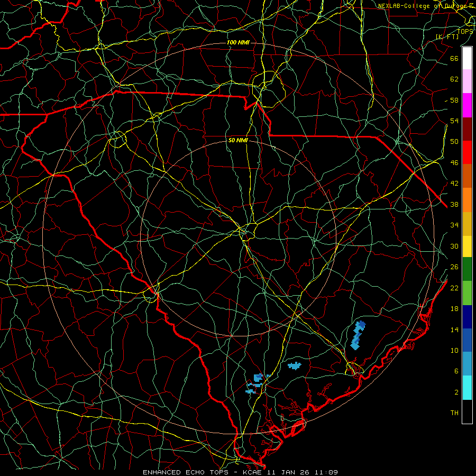Click the "58" legend value

(454, 100)
